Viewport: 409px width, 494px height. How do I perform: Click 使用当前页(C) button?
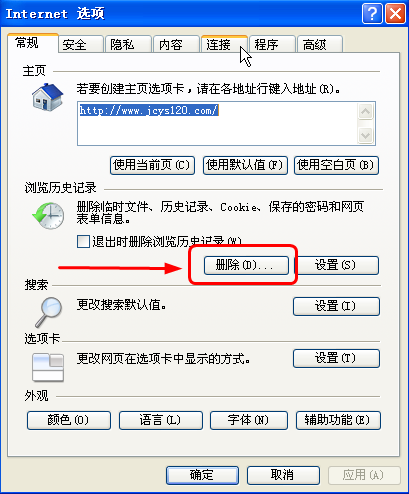click(x=152, y=165)
